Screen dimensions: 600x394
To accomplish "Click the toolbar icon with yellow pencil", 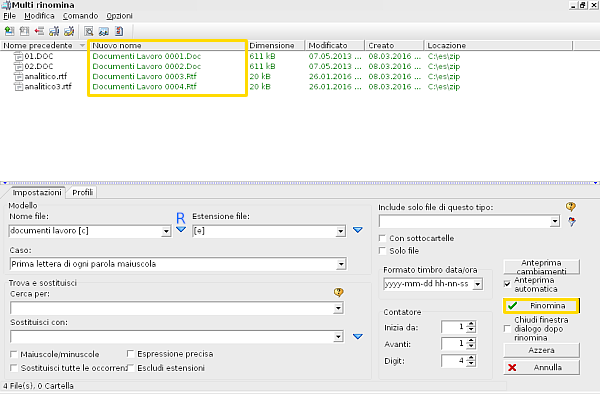I will tap(69, 31).
